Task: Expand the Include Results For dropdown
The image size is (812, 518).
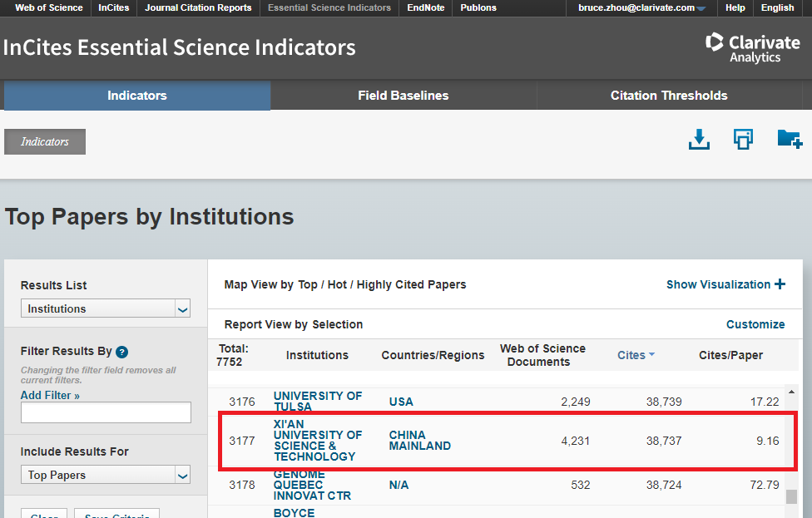Action: click(x=106, y=475)
